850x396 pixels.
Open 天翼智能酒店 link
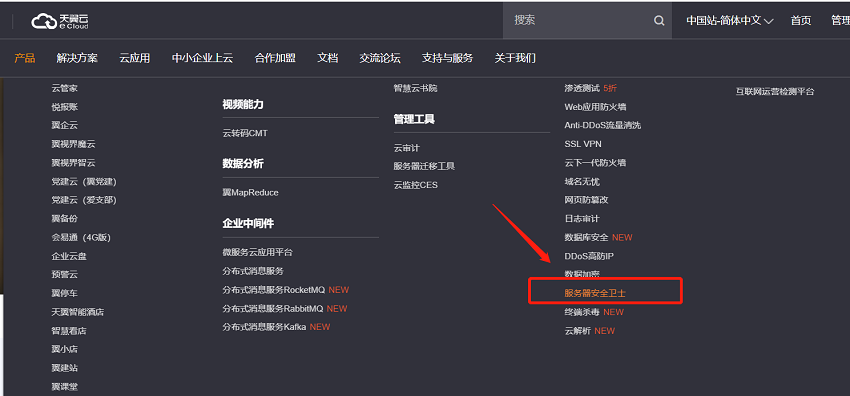78,312
